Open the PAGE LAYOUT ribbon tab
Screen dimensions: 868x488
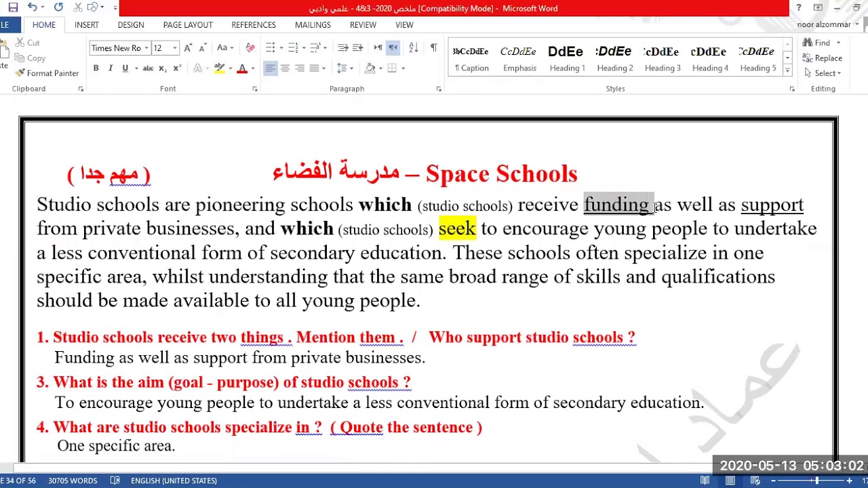[188, 25]
